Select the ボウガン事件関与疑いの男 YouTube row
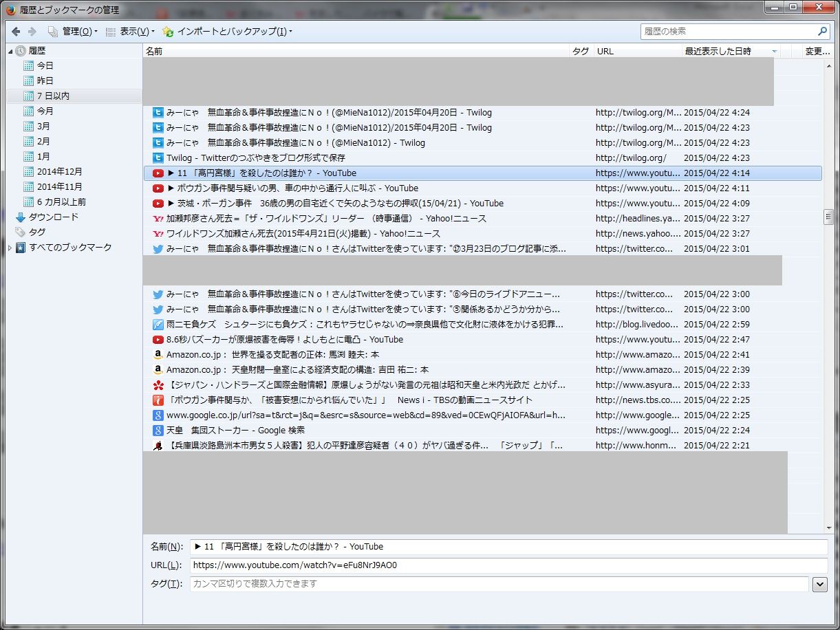The height and width of the screenshot is (630, 840). tap(482, 188)
